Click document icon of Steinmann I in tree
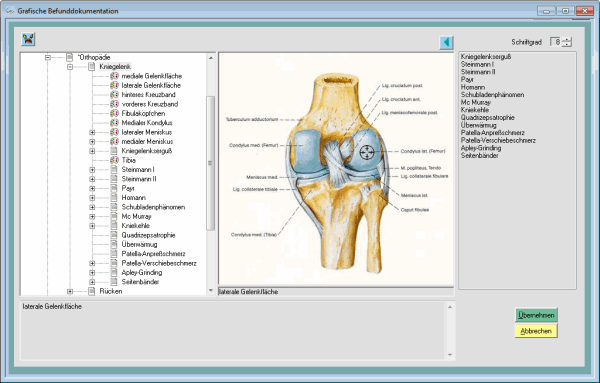Screen dimensions: 600x383 click(x=114, y=169)
